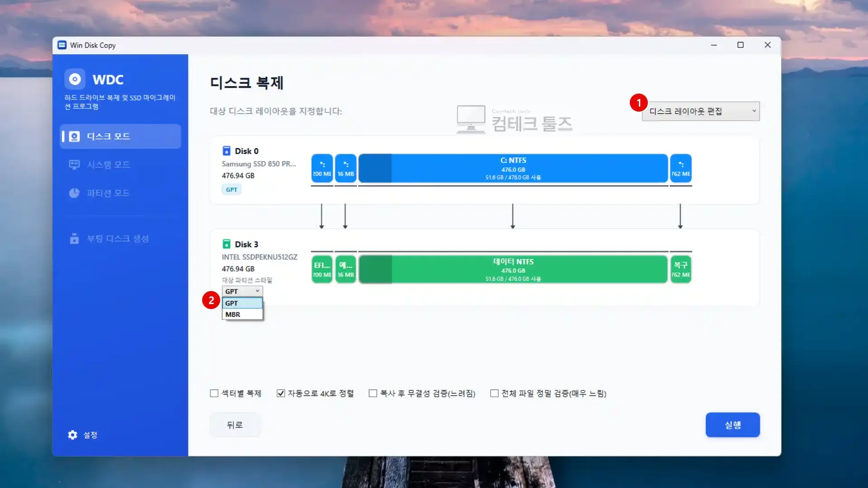The image size is (868, 488).
Task: Select Disk 3 복구 762 MB partition
Action: pyautogui.click(x=681, y=269)
